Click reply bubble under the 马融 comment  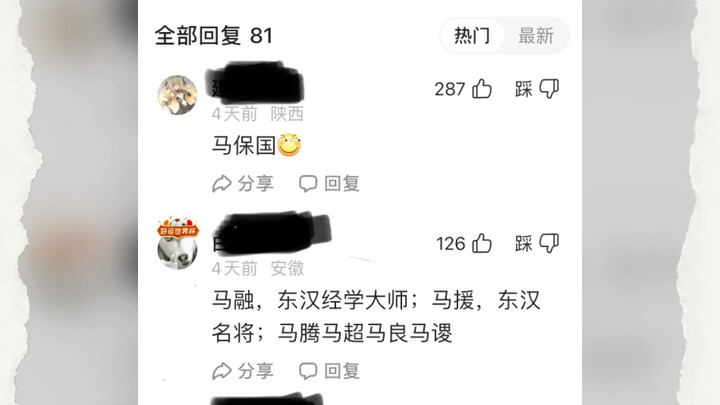click(308, 371)
